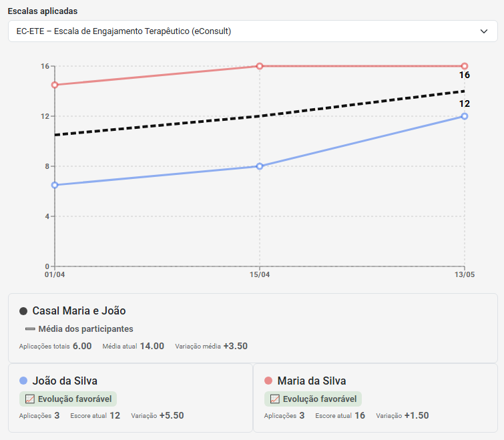Click the chart icon in Maria's Evolução favorável badge
This screenshot has height=440, width=504.
pos(275,399)
